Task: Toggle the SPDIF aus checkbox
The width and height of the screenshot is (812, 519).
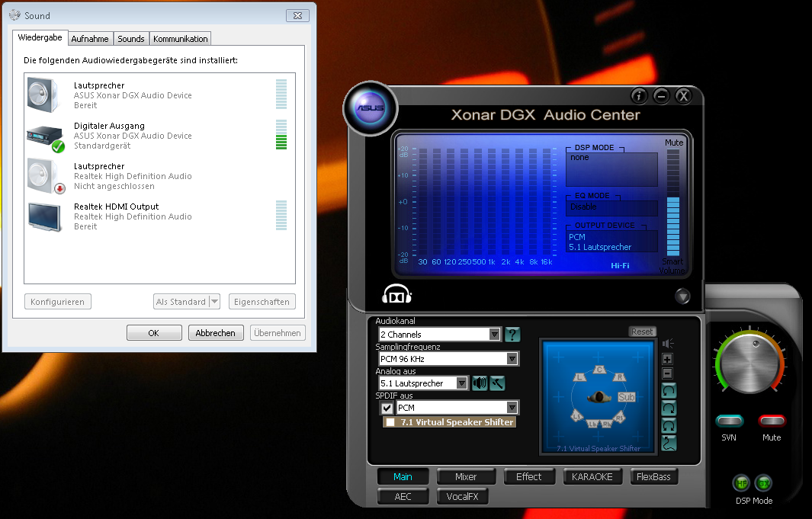Action: click(387, 408)
